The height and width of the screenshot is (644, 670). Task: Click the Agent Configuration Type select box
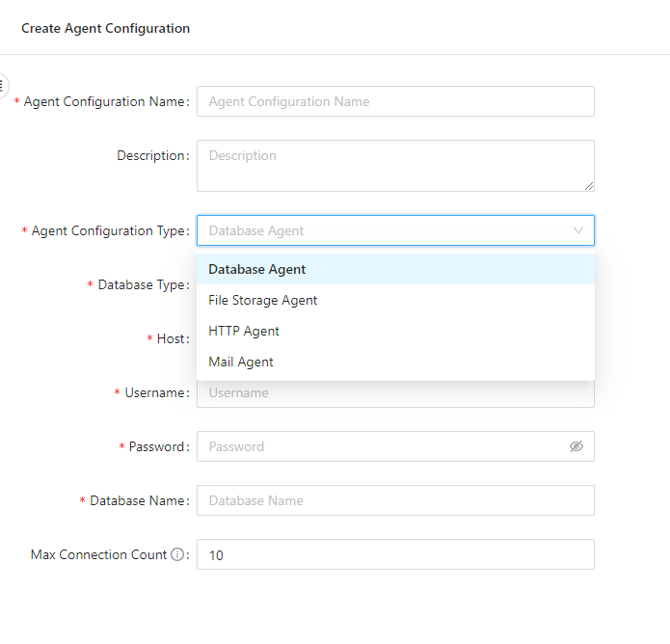pos(386,230)
